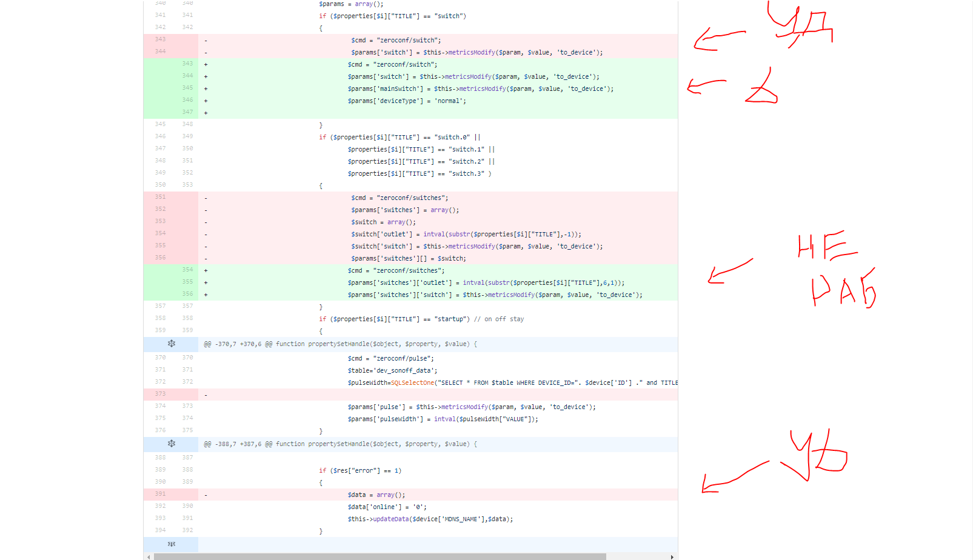
Task: Select added line '$cmd = "zeroconf/switch";'
Action: point(392,65)
